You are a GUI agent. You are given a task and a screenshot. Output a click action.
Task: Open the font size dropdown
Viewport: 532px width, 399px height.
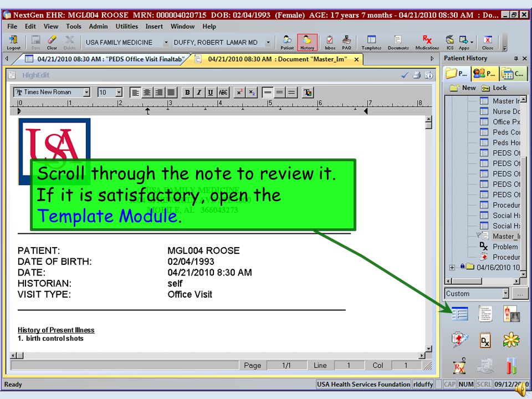(119, 93)
